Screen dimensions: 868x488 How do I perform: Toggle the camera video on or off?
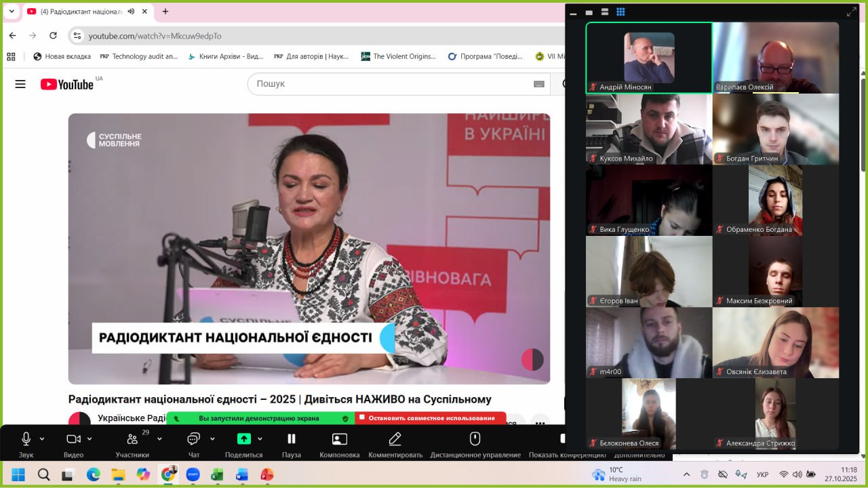73,439
